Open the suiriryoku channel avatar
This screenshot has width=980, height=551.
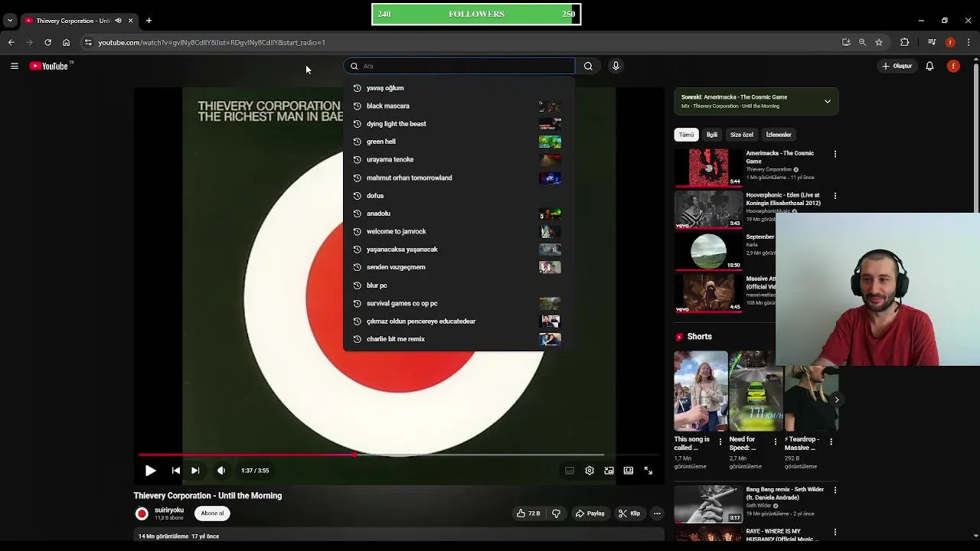[142, 514]
